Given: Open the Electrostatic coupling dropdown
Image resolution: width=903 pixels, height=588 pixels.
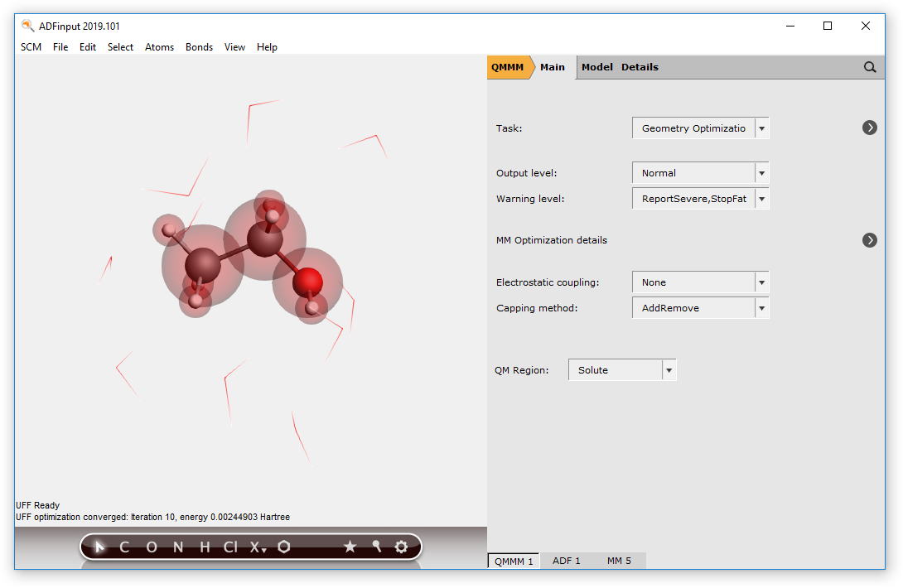Looking at the screenshot, I should pyautogui.click(x=700, y=282).
